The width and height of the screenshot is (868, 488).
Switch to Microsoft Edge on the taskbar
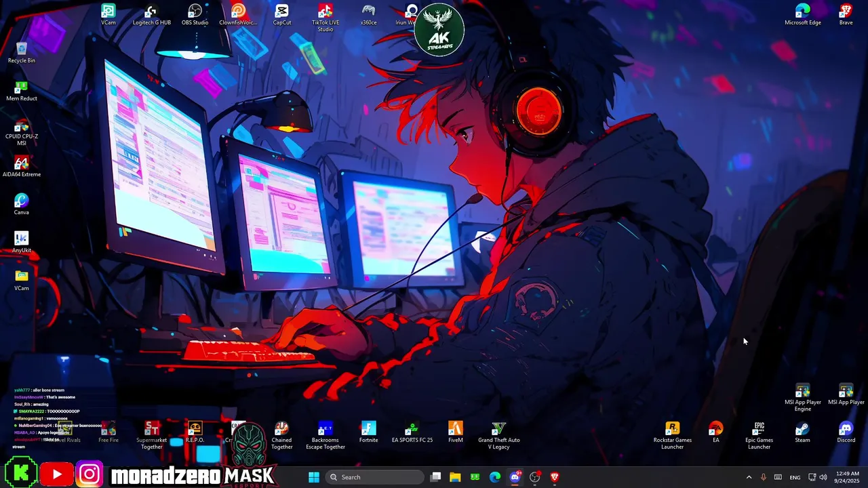pyautogui.click(x=495, y=477)
